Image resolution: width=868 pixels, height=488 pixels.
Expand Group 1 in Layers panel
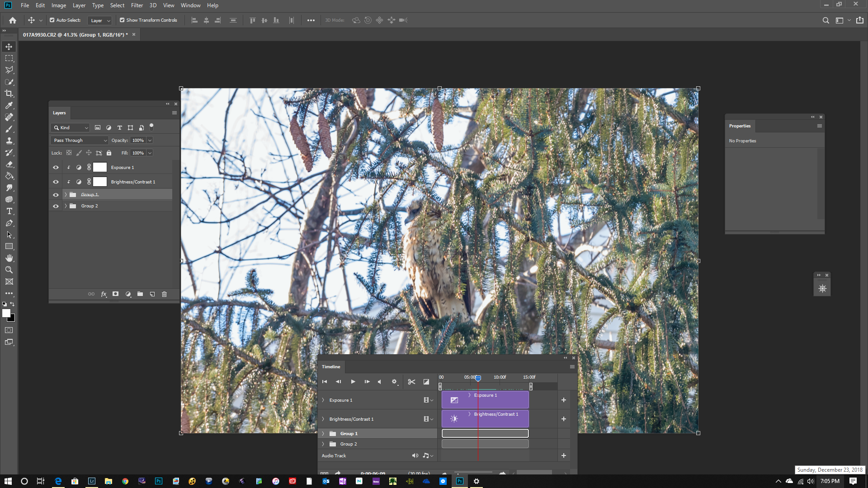point(66,195)
